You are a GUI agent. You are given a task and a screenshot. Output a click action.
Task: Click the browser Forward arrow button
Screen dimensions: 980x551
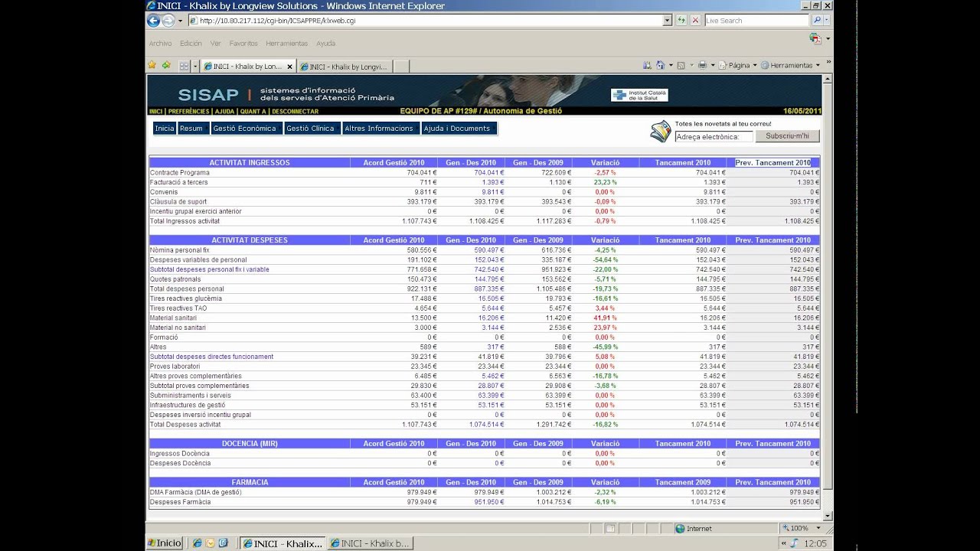(x=168, y=21)
